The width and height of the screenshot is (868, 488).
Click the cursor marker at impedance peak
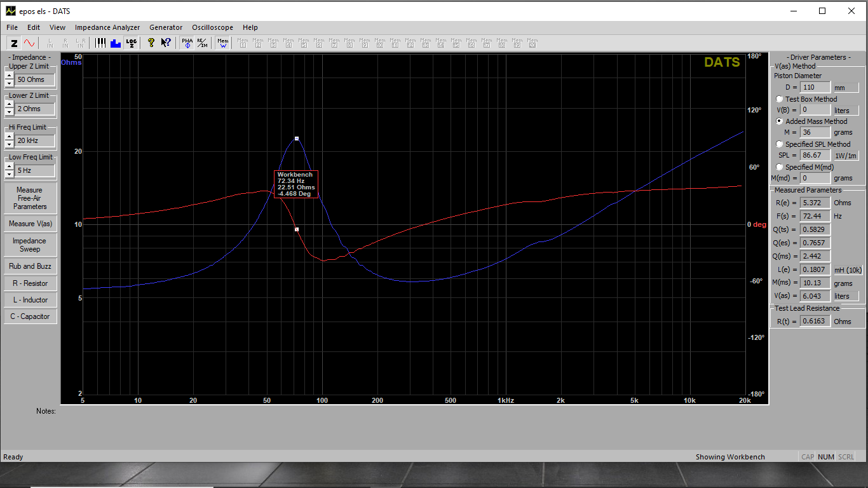pos(296,138)
